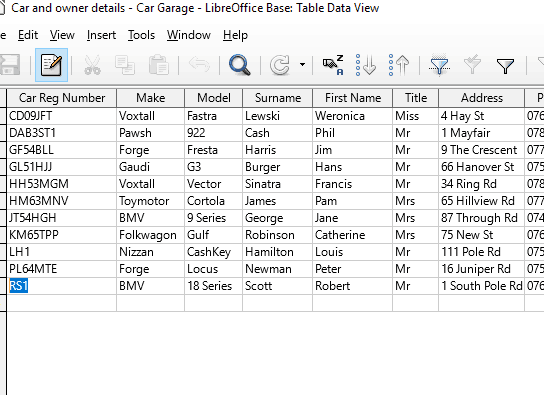Click the Save Record floppy disk icon
Image resolution: width=544 pixels, height=395 pixels.
(x=9, y=65)
